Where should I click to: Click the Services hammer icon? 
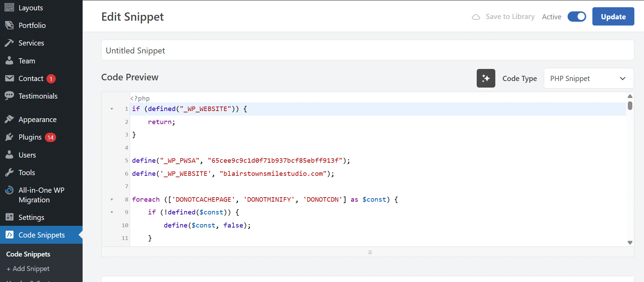pos(9,43)
